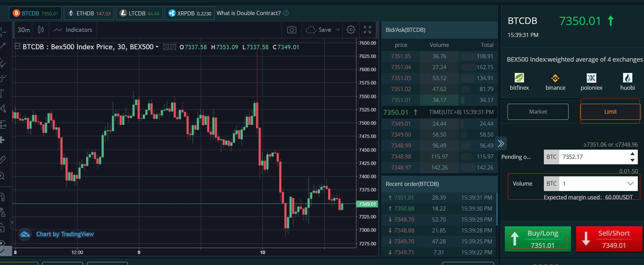Take a chart snapshot with camera icon
Image resolution: width=644 pixels, height=265 pixels.
tap(292, 30)
